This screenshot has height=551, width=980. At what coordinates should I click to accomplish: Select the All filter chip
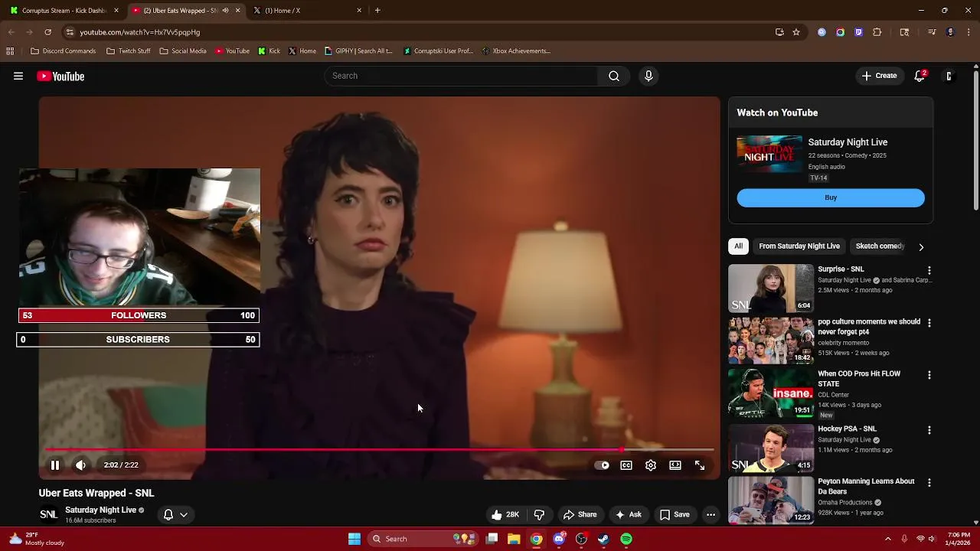[x=738, y=246]
